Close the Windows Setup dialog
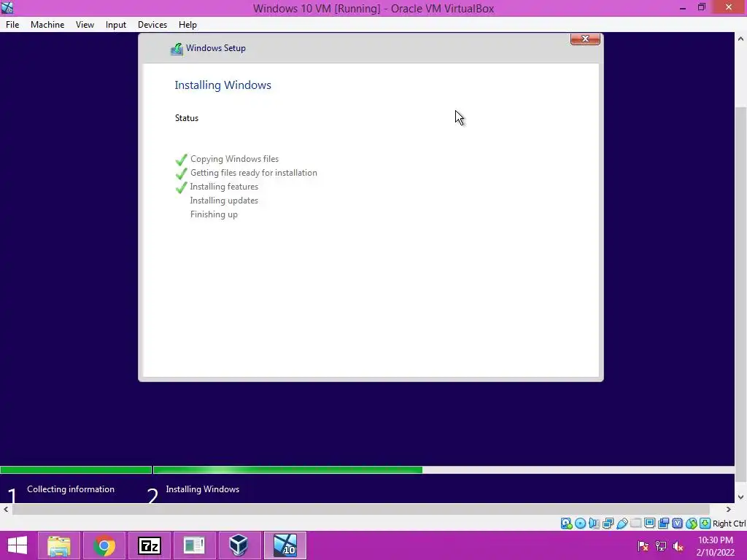Viewport: 747px width, 560px height. (x=585, y=39)
